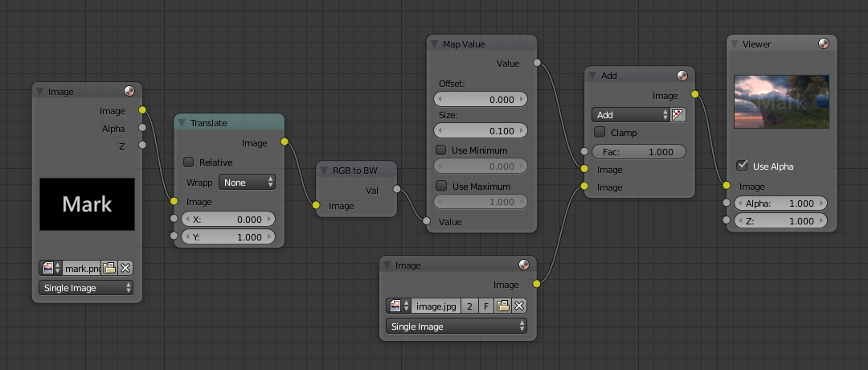Click the image.jpg image name field
868x370 pixels.
pos(436,306)
